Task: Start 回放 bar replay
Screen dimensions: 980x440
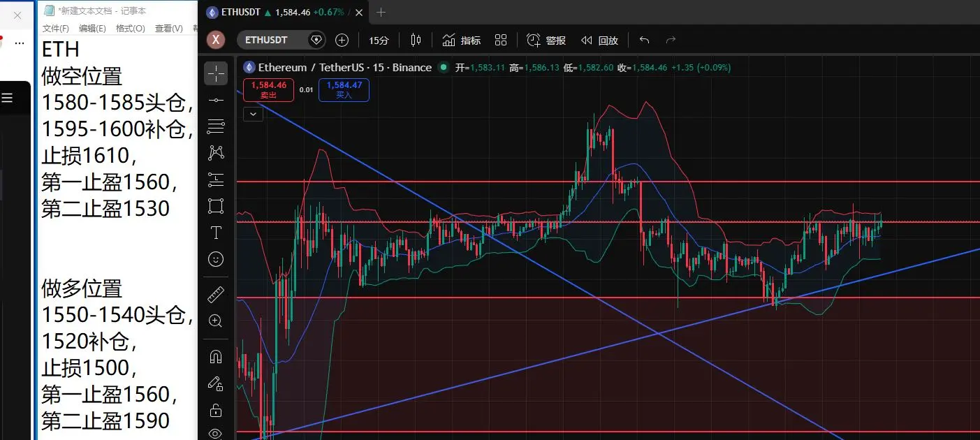Action: click(600, 41)
